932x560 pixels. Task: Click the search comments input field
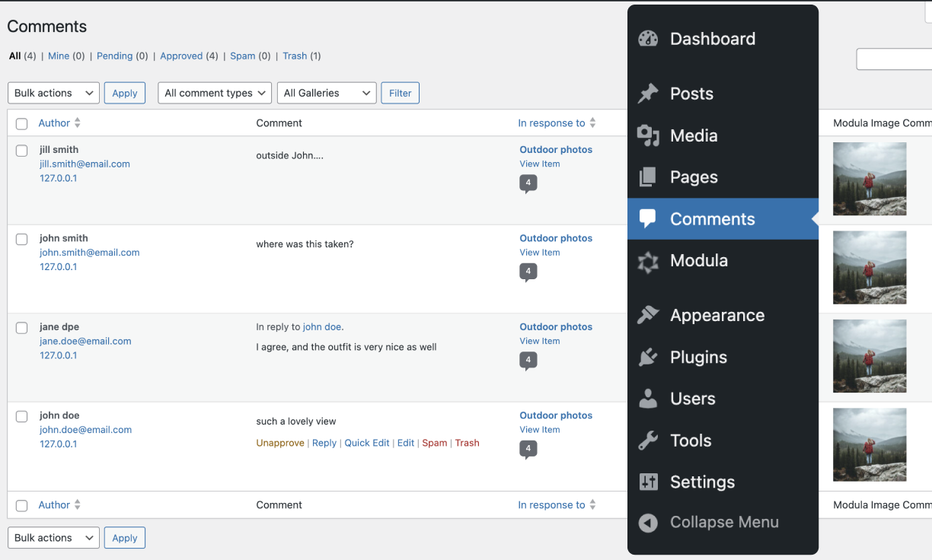point(895,59)
